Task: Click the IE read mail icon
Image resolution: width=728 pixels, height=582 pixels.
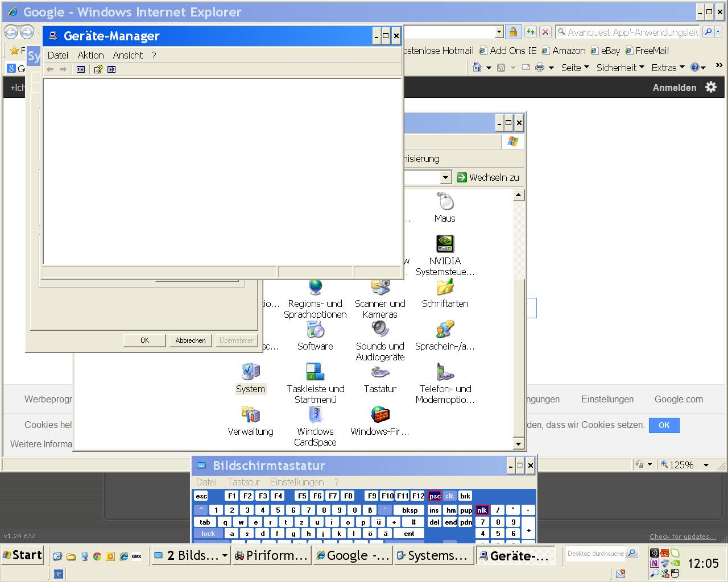Action: click(526, 68)
